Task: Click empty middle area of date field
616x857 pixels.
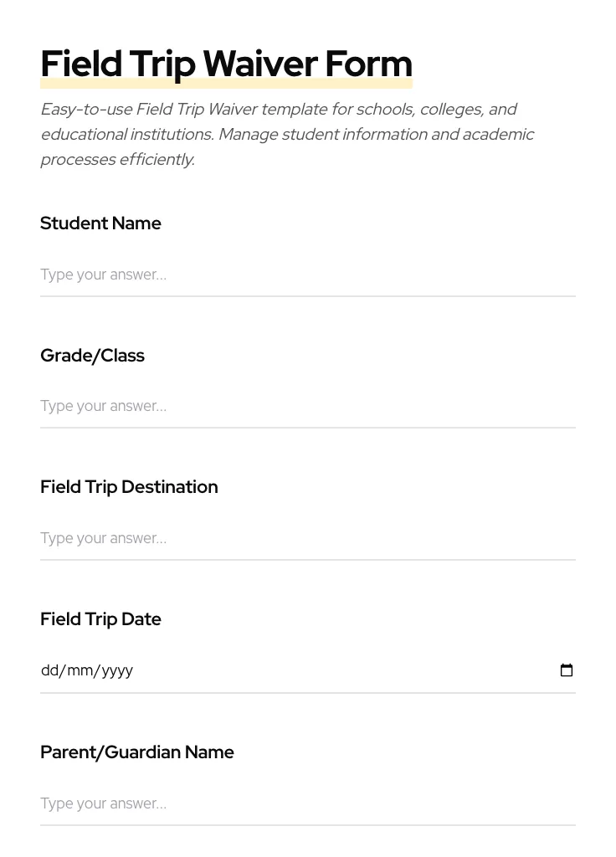Action: pyautogui.click(x=335, y=670)
